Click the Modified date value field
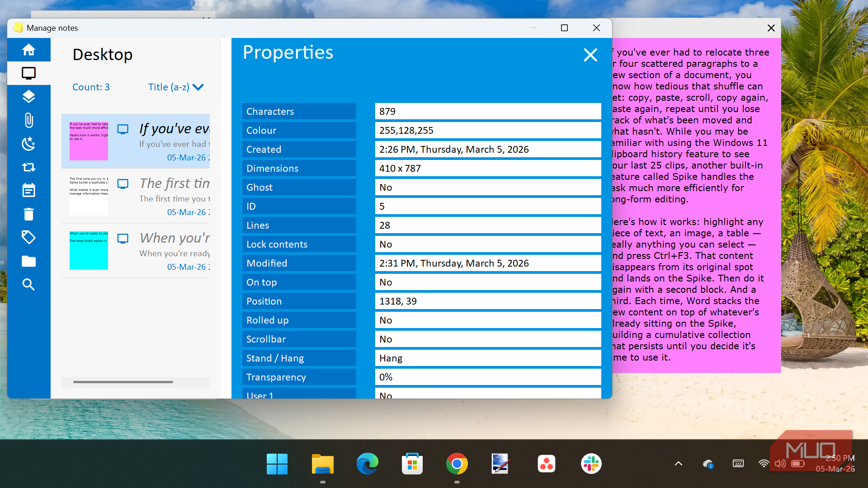Image resolution: width=868 pixels, height=488 pixels. click(x=488, y=263)
